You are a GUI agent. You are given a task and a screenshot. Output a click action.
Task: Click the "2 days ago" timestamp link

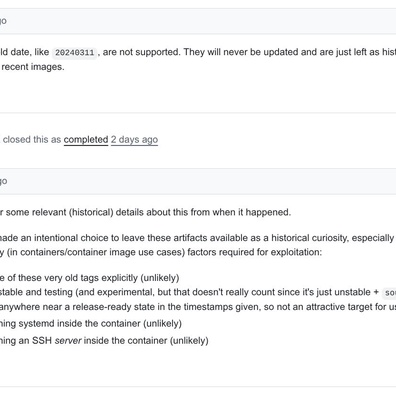134,139
